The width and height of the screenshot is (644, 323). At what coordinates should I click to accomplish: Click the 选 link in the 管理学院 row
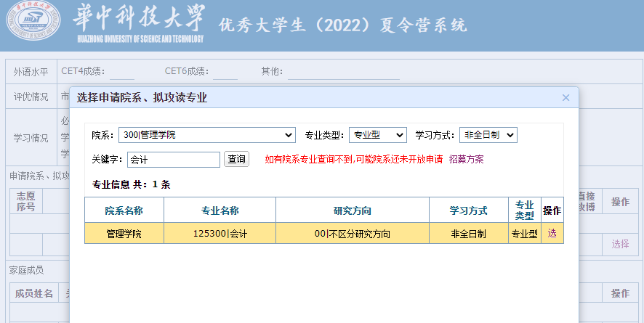coord(552,233)
